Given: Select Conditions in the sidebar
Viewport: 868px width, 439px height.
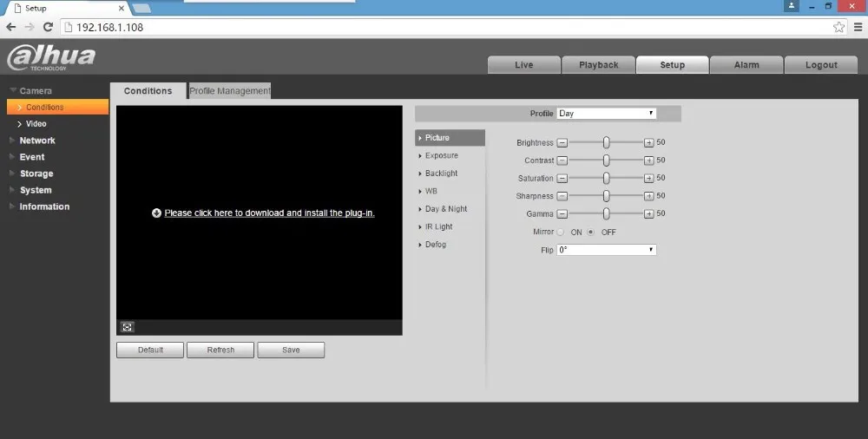Looking at the screenshot, I should click(x=57, y=107).
